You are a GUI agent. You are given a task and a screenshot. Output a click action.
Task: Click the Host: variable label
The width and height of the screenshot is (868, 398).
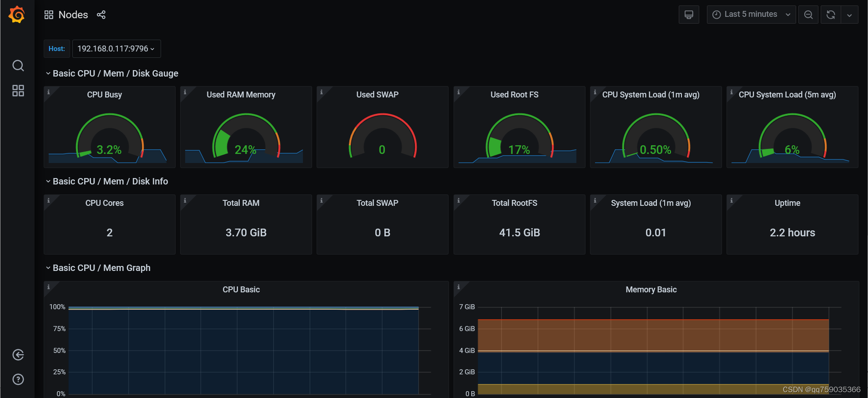point(57,49)
